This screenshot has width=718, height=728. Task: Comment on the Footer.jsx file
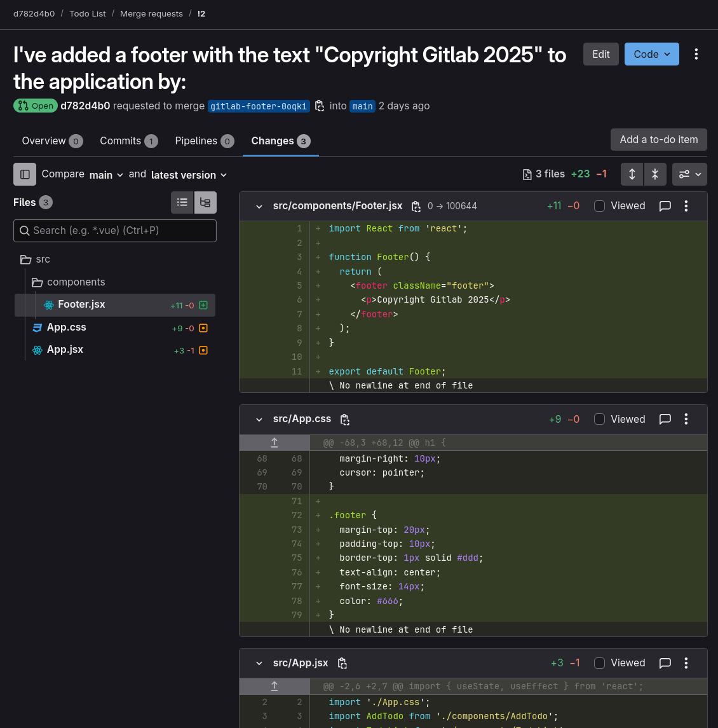tap(665, 205)
